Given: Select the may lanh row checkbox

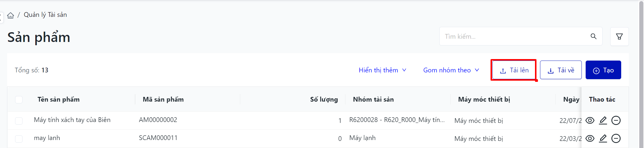Looking at the screenshot, I should (19, 139).
